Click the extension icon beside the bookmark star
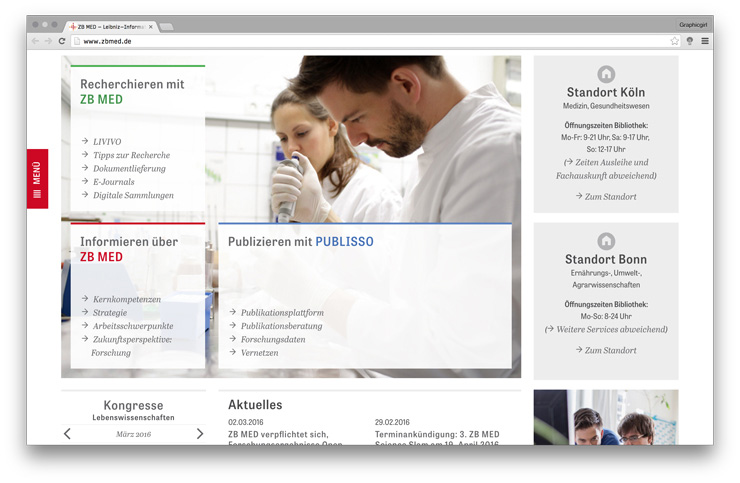Screen dimensions: 740x483 click(x=690, y=41)
